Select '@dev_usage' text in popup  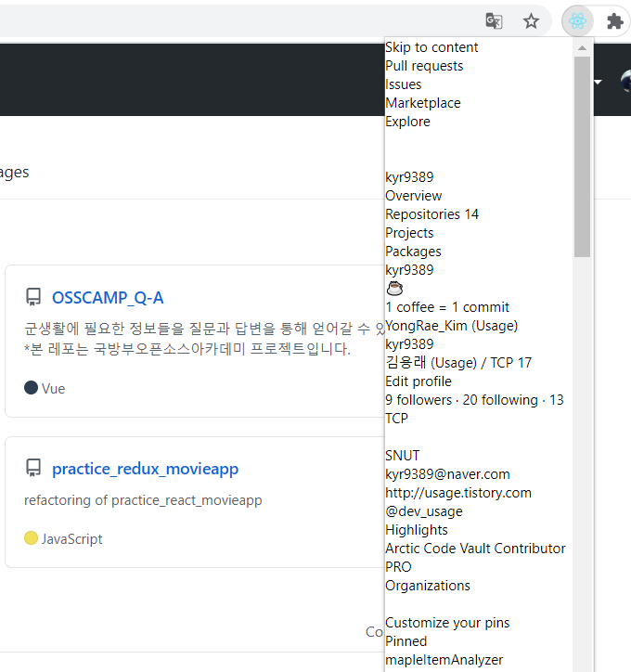coord(424,511)
